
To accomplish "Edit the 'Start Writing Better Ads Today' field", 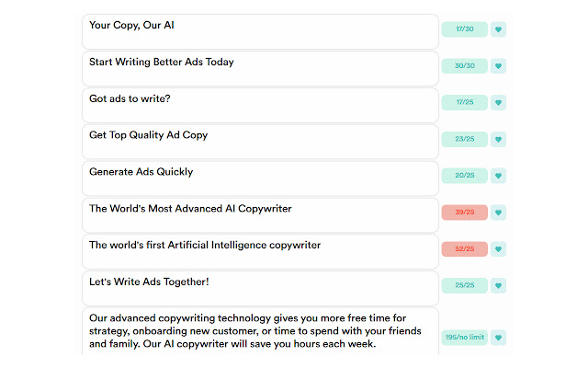I will [x=260, y=68].
